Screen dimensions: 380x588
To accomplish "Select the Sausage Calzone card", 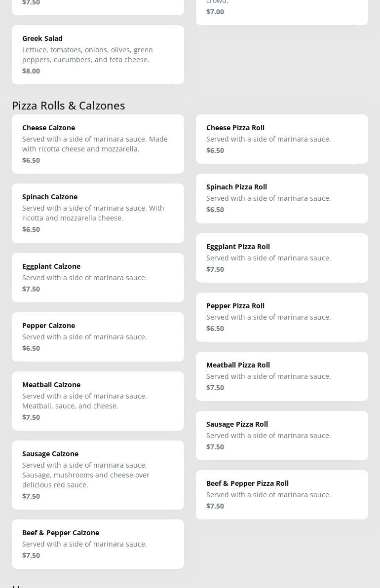I will 98,475.
